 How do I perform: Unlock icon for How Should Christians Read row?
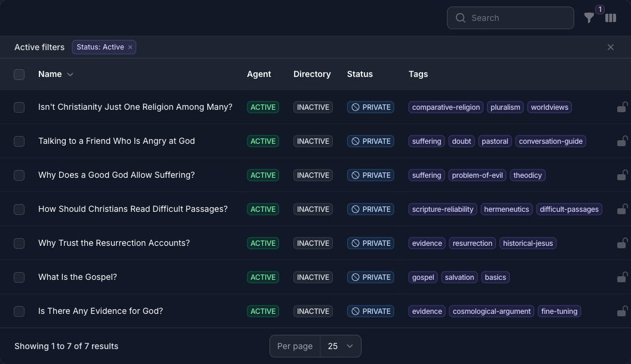point(622,209)
